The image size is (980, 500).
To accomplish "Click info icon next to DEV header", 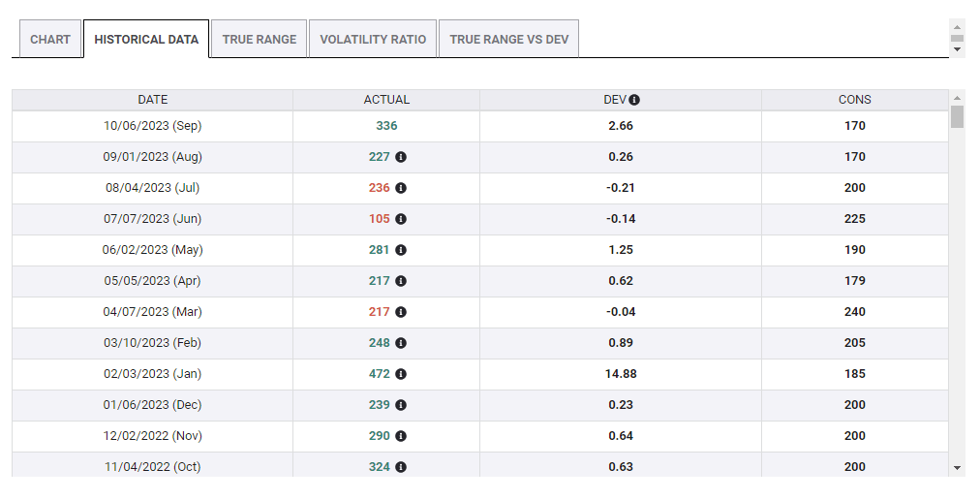I will tap(634, 100).
